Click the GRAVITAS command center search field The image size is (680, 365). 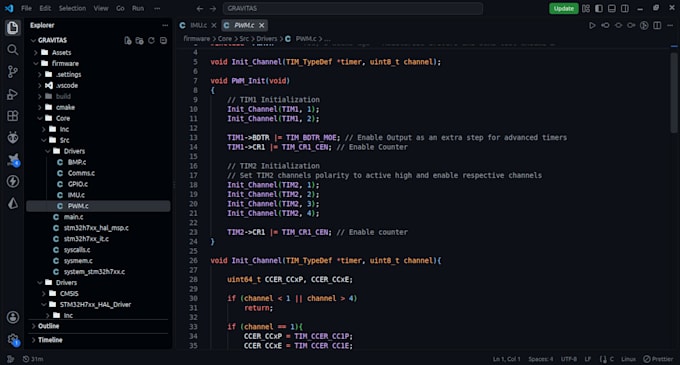(353, 8)
